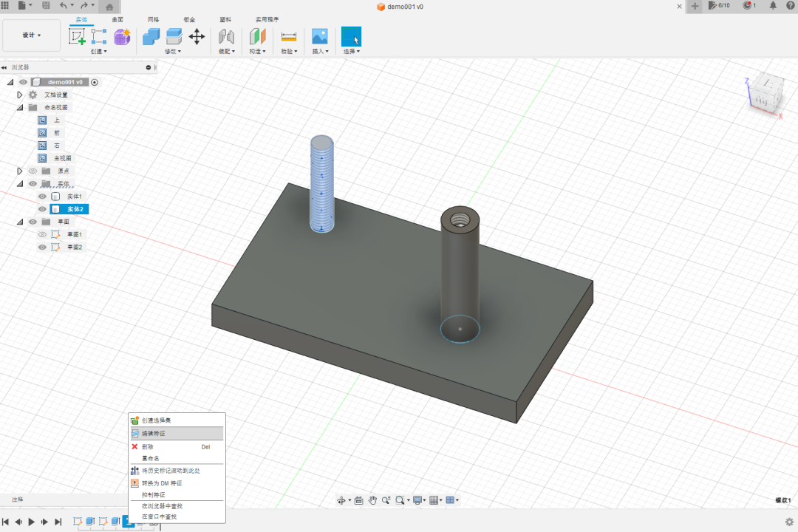Hide 草图2 using its eye icon
798x532 pixels.
pos(42,248)
